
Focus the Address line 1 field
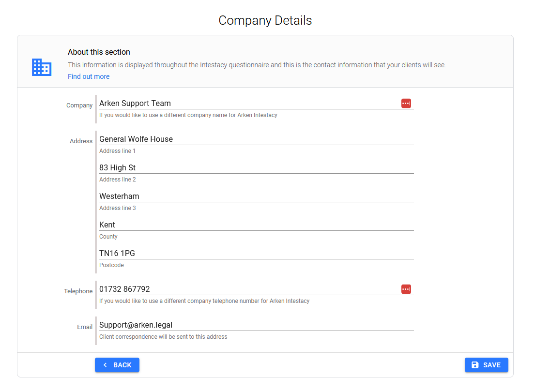[256, 139]
